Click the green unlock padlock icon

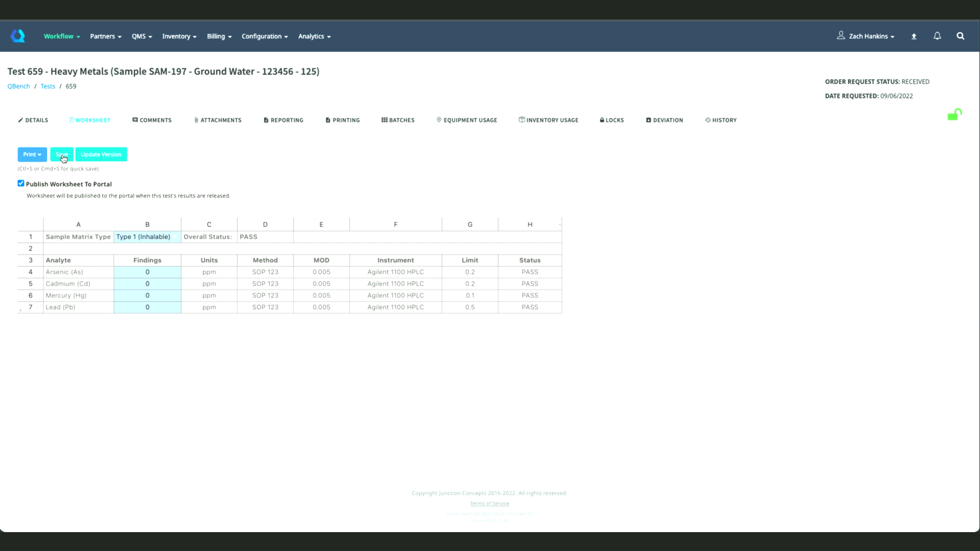point(953,115)
